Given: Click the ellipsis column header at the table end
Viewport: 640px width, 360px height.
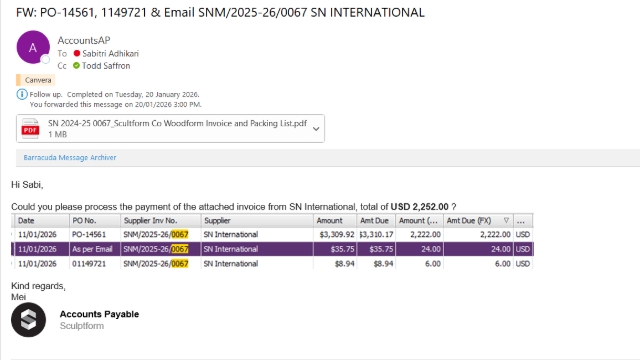Looking at the screenshot, I should point(523,221).
